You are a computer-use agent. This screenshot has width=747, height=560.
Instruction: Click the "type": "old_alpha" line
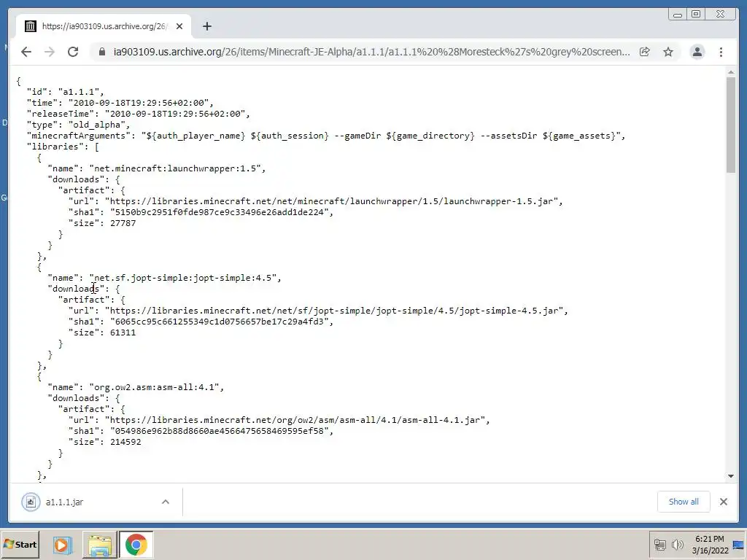pos(79,125)
